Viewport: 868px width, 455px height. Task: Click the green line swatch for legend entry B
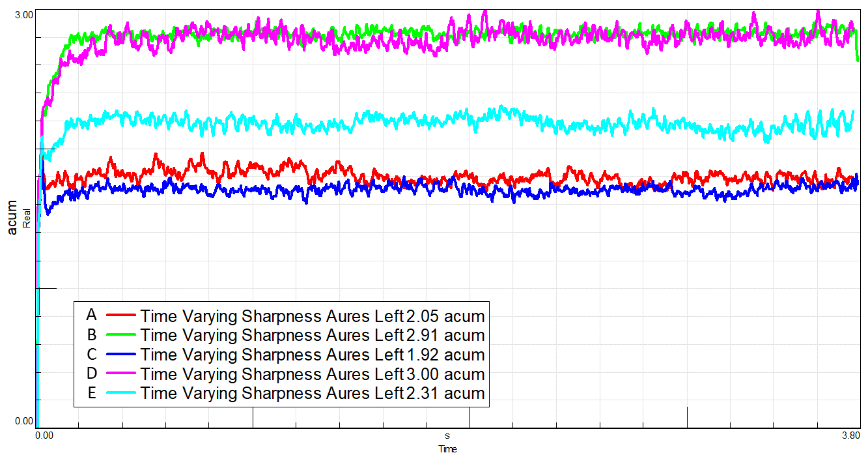119,335
